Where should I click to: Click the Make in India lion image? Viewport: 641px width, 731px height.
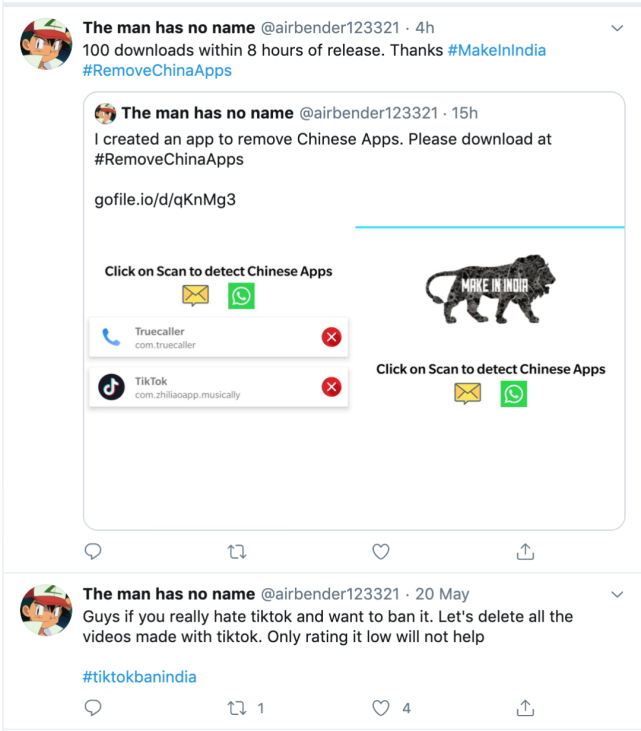(x=490, y=289)
